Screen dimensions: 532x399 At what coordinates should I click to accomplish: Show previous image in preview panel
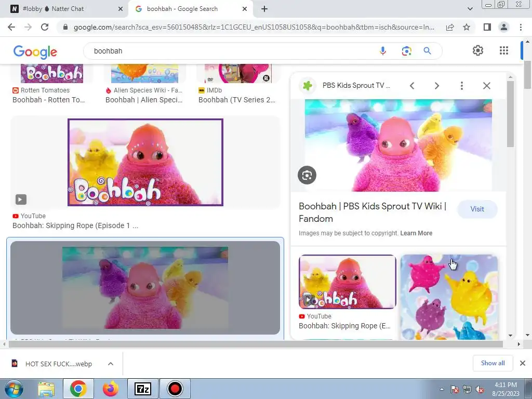click(x=412, y=86)
